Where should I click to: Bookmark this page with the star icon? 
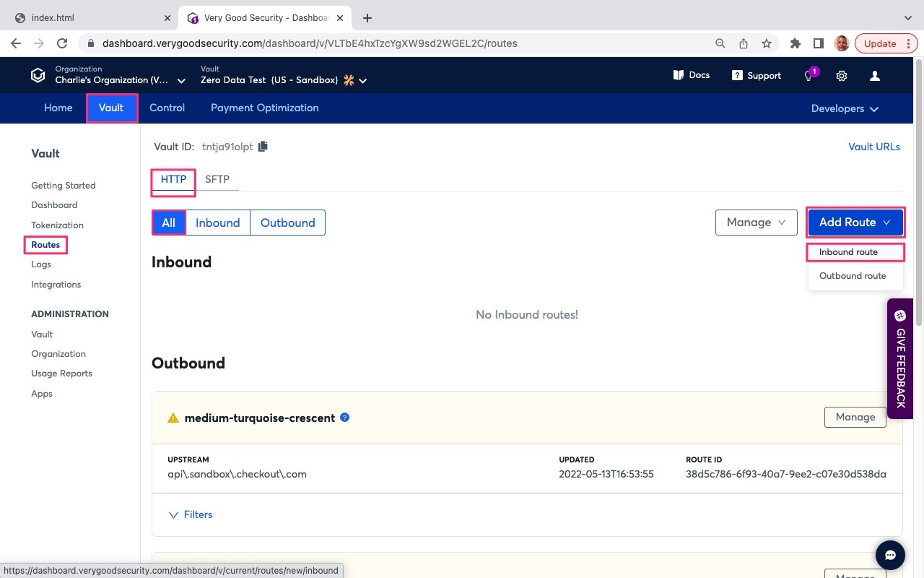[767, 43]
